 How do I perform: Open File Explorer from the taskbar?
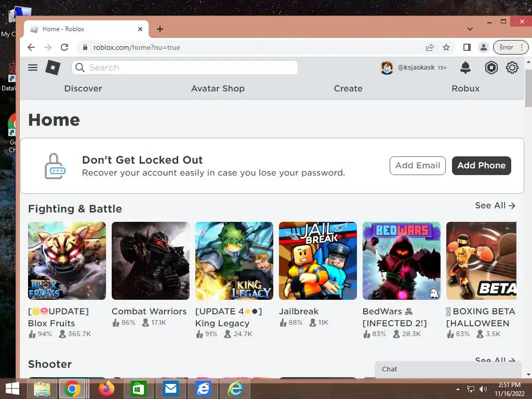[x=42, y=389]
